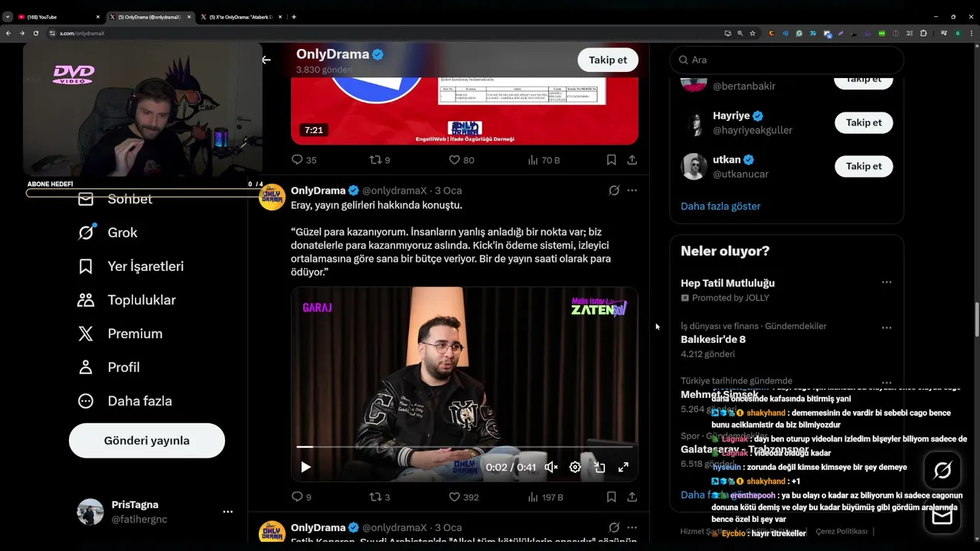This screenshot has height=551, width=980.
Task: Bookmark the 7:21 video post
Action: tap(611, 160)
